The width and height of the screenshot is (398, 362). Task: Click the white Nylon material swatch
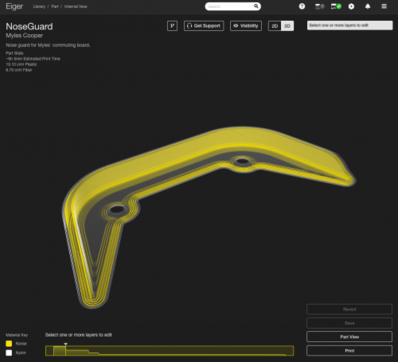pyautogui.click(x=9, y=353)
